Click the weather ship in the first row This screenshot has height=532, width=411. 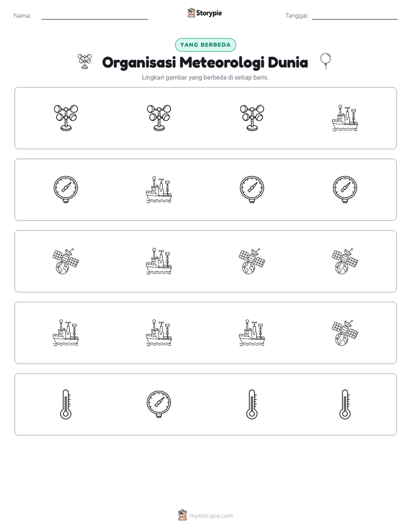[x=345, y=118]
